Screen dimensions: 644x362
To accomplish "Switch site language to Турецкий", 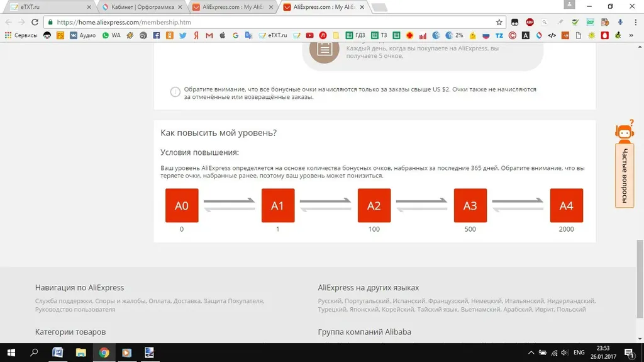I will coord(332,309).
